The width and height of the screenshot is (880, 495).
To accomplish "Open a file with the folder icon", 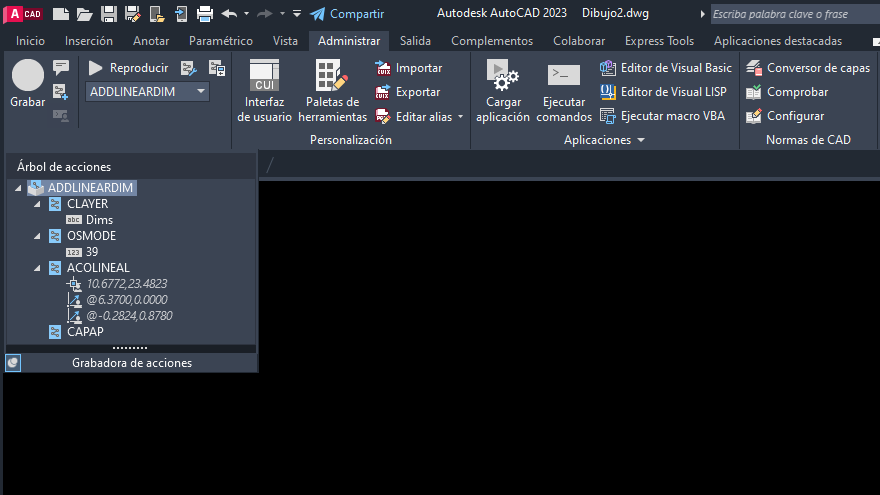I will click(84, 13).
